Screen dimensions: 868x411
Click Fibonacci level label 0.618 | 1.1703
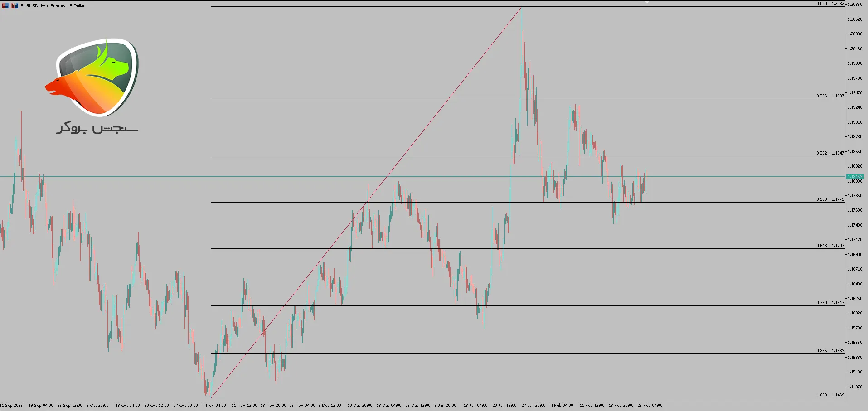click(x=830, y=246)
